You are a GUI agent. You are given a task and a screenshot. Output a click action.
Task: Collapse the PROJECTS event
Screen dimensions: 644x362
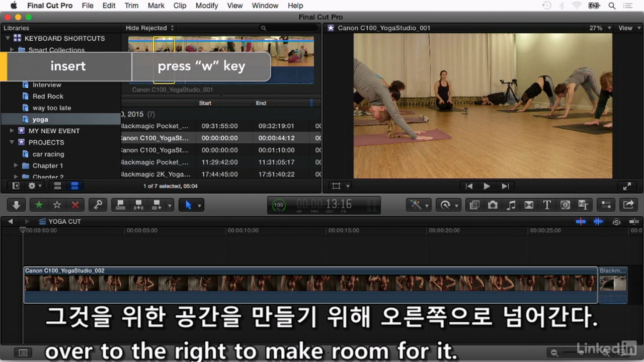point(12,142)
